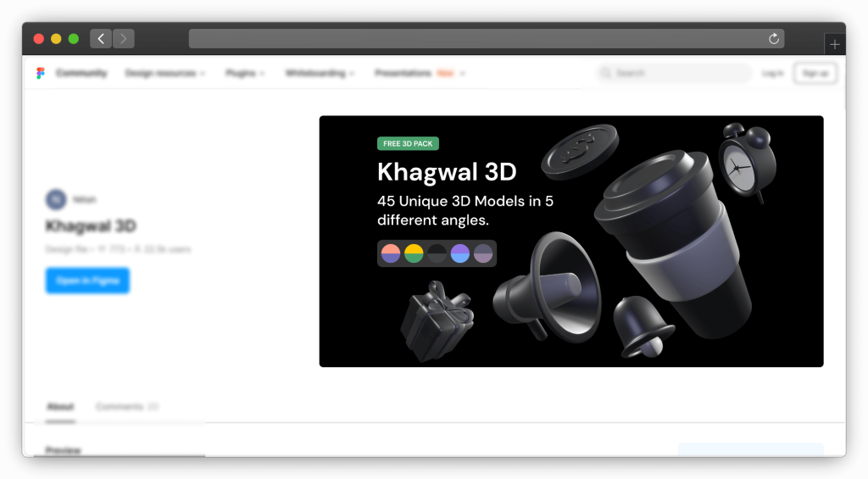Expand the Plugins dropdown menu
This screenshot has width=868, height=479.
(x=245, y=74)
